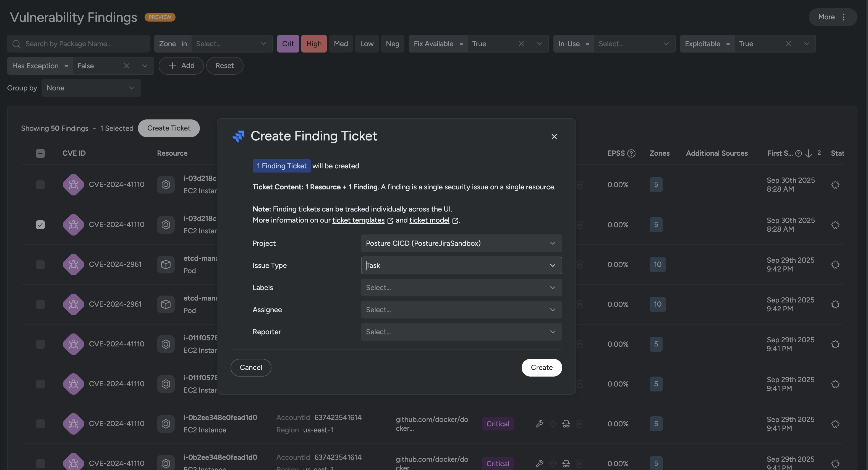Check the first CVE-2024-2961 row checkbox
Screen dimensions: 868x470
(x=40, y=265)
